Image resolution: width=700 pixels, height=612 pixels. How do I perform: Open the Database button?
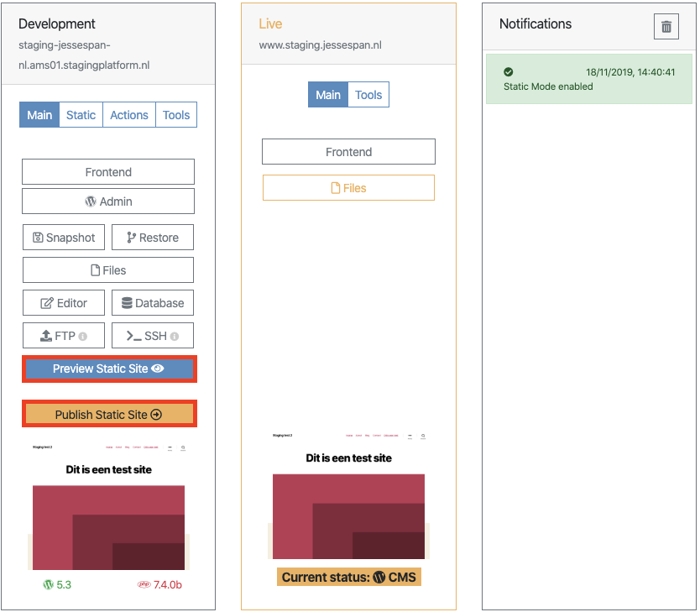153,303
